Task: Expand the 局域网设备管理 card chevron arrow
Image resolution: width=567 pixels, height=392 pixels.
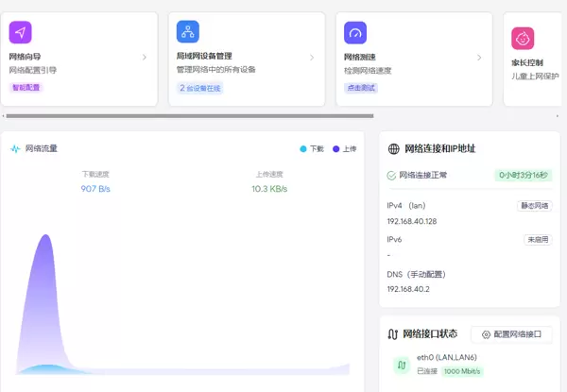Action: [x=312, y=58]
